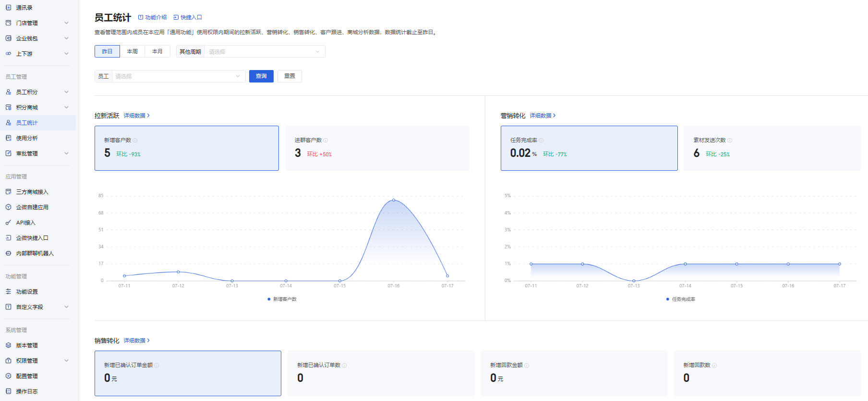
Task: Open 详细数据 link for 营销转化
Action: [x=543, y=116]
